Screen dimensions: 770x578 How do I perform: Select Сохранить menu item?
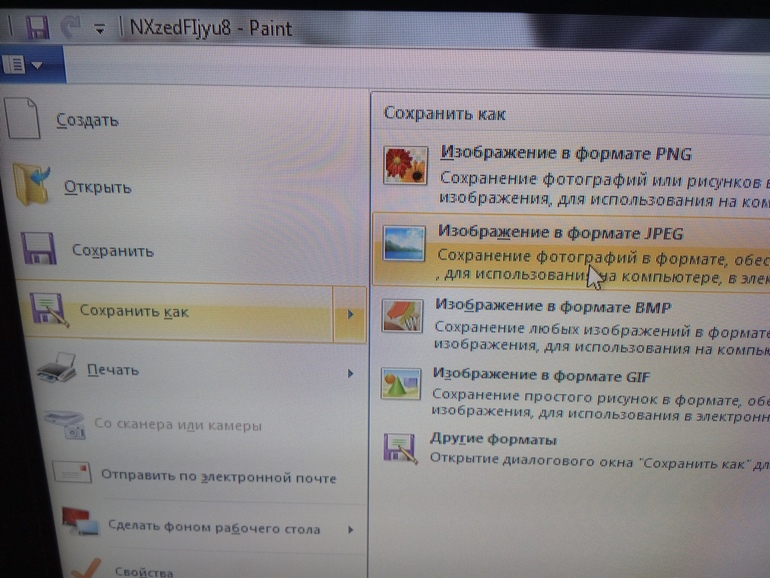click(x=112, y=251)
